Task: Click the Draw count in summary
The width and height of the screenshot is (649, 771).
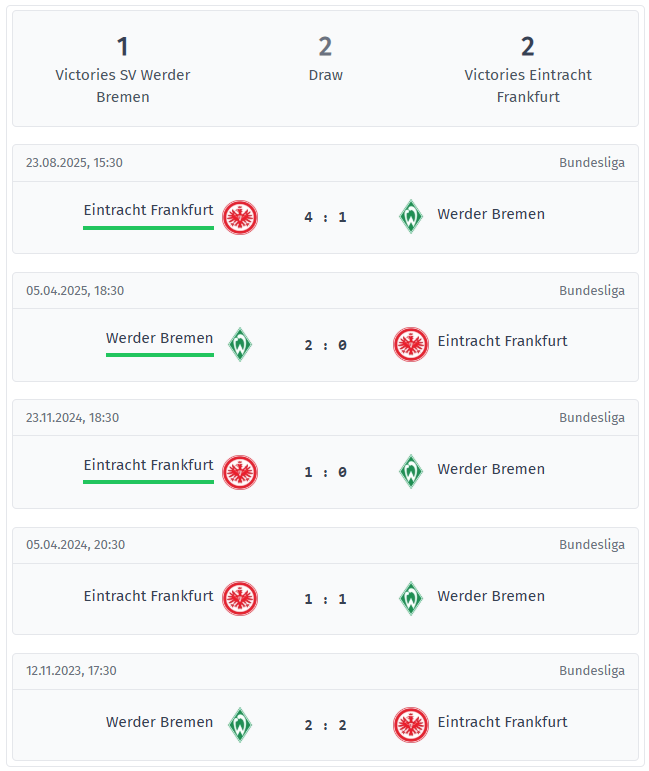Action: point(325,46)
